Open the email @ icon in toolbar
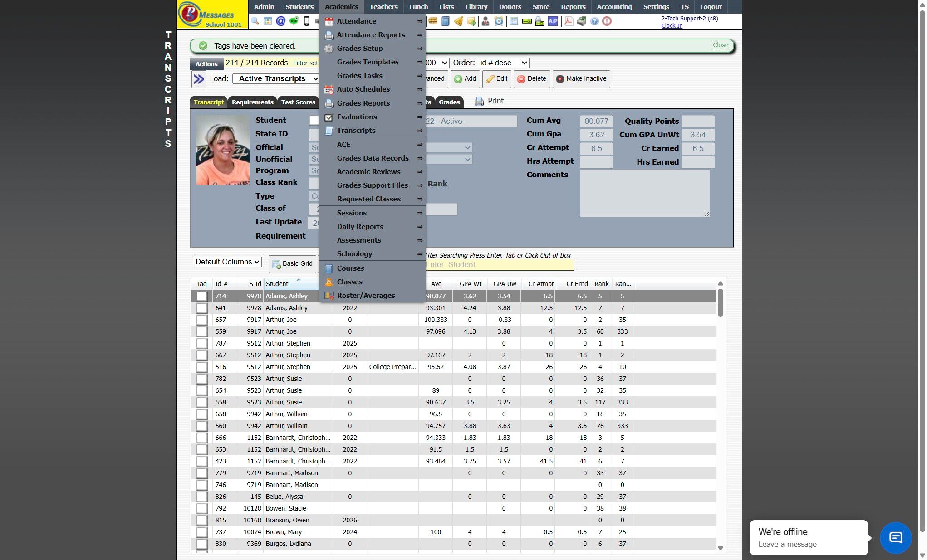The image size is (927, 560). [280, 21]
